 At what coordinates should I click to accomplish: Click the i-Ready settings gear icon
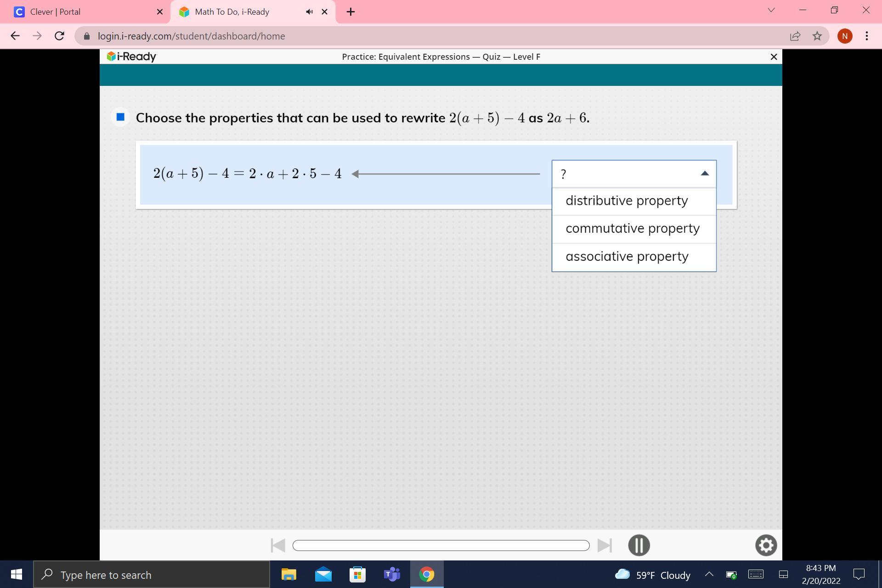(766, 545)
